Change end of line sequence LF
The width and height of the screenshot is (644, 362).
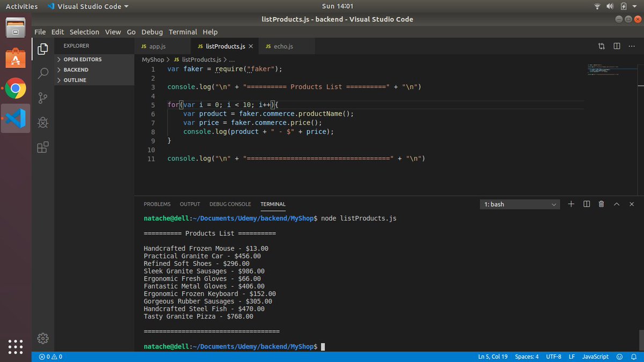pos(572,357)
